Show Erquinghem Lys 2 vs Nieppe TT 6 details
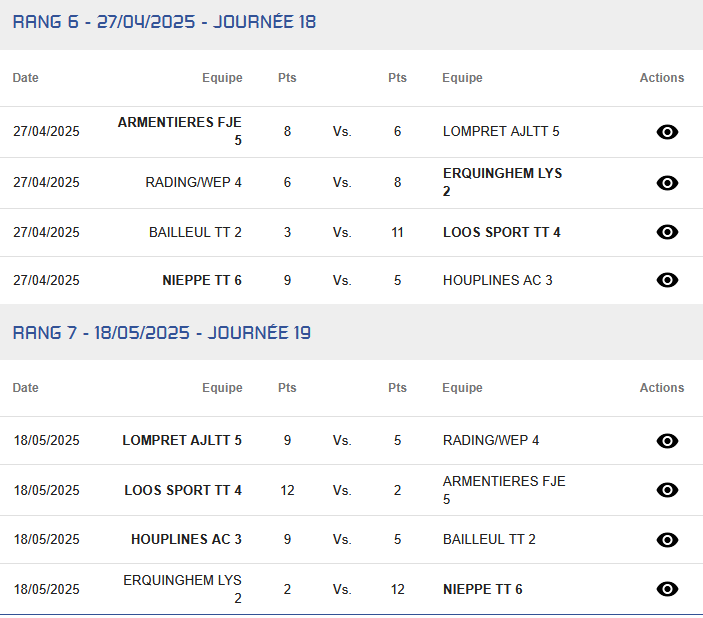 pyautogui.click(x=667, y=589)
